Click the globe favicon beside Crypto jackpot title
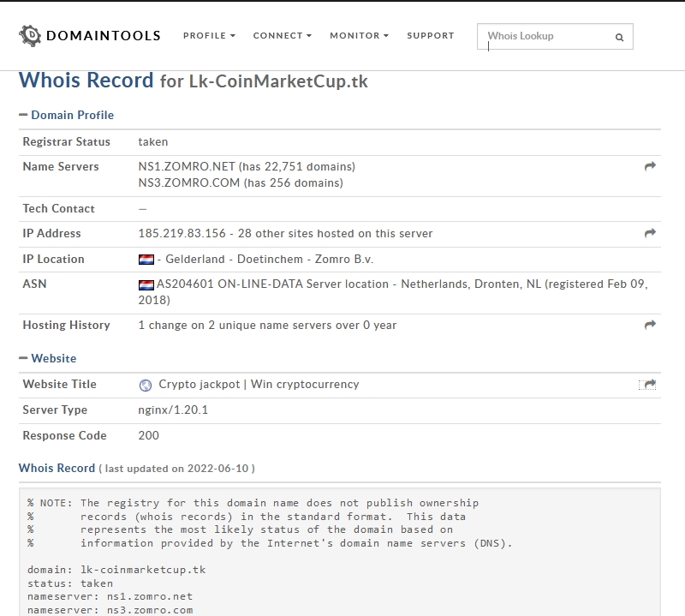685x616 pixels. 146,385
